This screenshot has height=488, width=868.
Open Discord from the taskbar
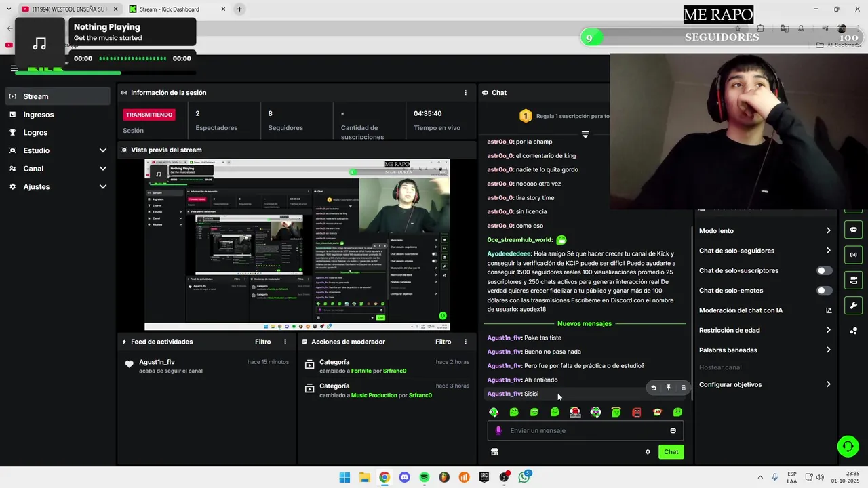[x=404, y=477]
